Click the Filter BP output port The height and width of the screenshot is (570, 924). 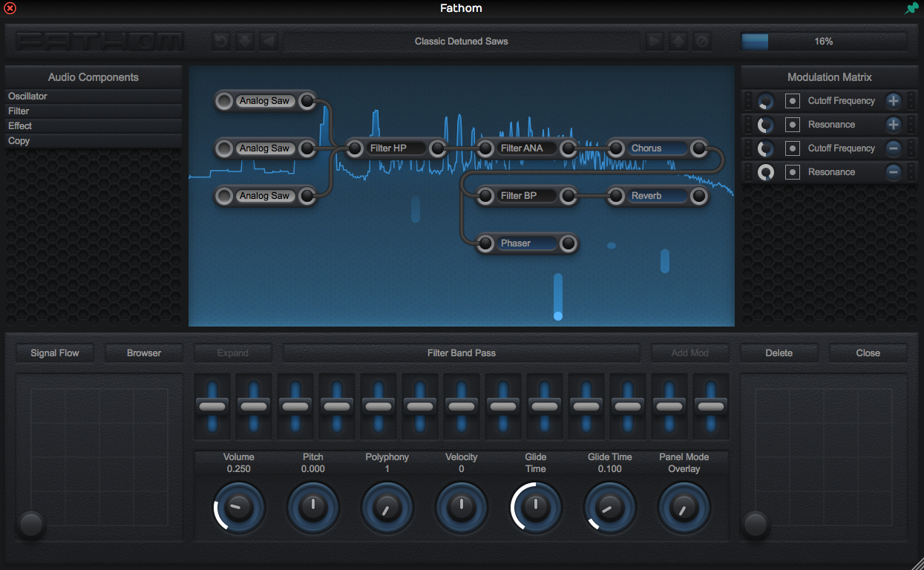[x=569, y=196]
